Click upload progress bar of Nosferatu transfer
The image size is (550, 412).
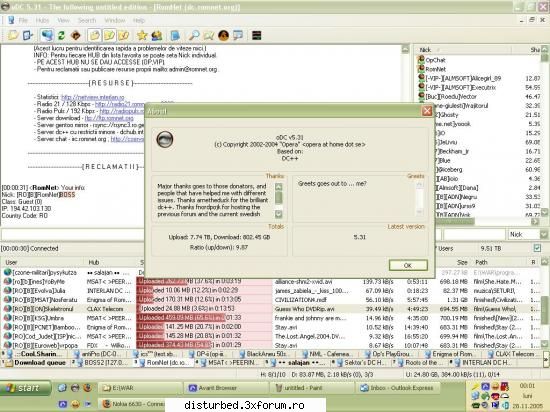(204, 299)
